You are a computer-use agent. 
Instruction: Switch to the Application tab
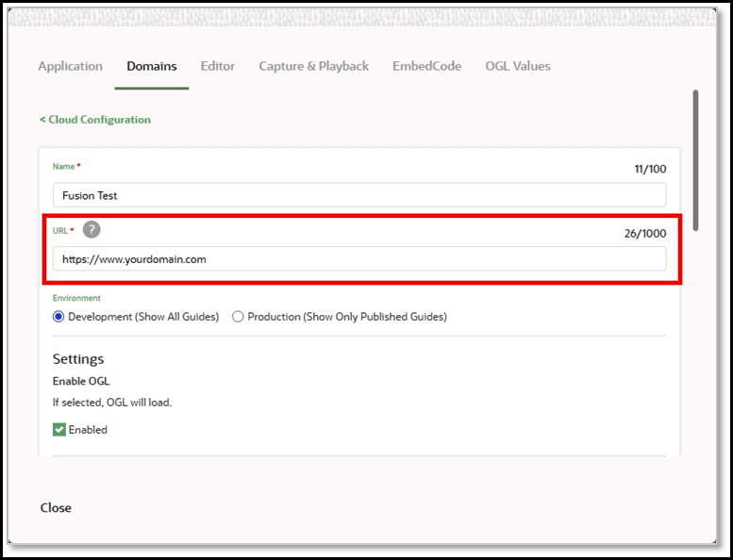pyautogui.click(x=71, y=66)
